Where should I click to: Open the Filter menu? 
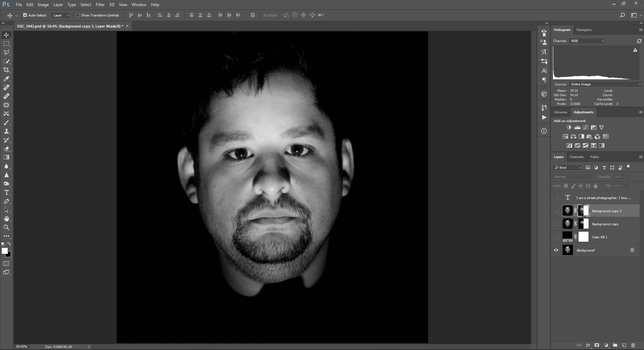coord(100,5)
